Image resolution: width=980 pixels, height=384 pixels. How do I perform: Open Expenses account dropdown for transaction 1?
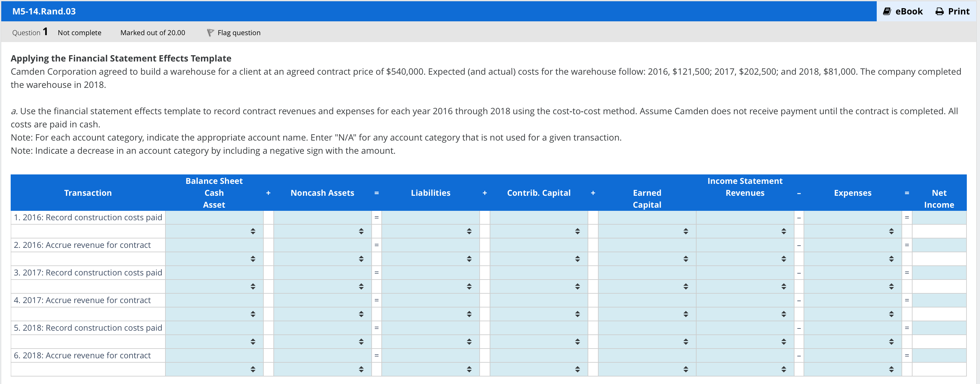(x=853, y=231)
